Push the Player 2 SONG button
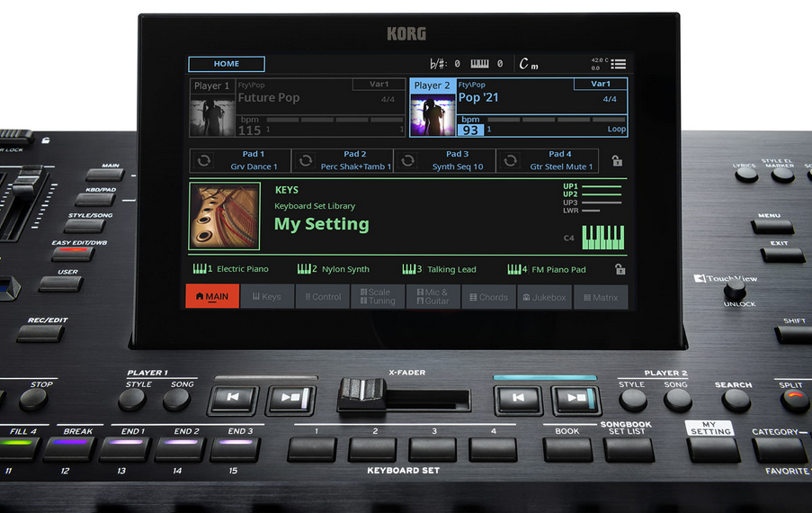Image resolution: width=812 pixels, height=513 pixels. [678, 400]
